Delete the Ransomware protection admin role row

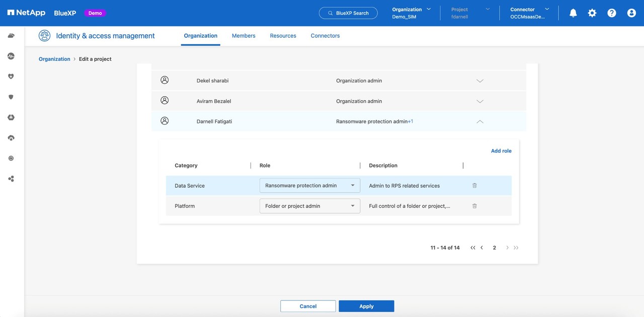[474, 186]
